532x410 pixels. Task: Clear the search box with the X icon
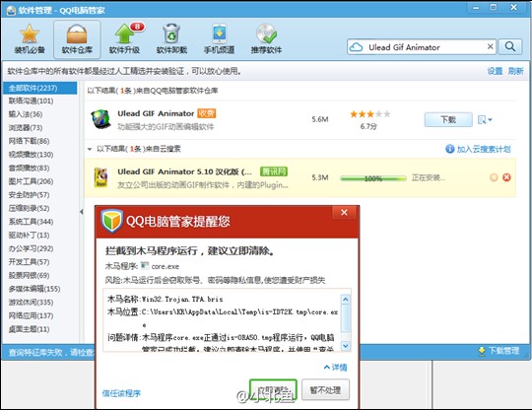click(491, 46)
